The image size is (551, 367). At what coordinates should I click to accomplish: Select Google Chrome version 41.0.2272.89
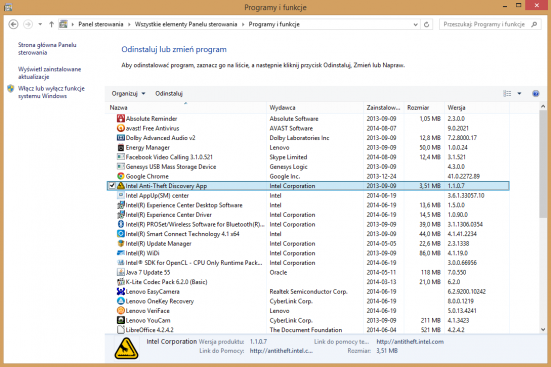click(464, 176)
